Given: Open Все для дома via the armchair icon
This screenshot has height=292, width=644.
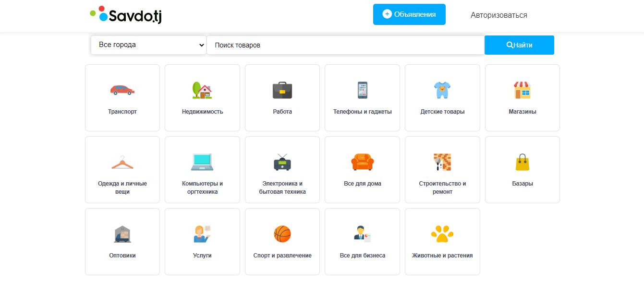Looking at the screenshot, I should coord(362,162).
